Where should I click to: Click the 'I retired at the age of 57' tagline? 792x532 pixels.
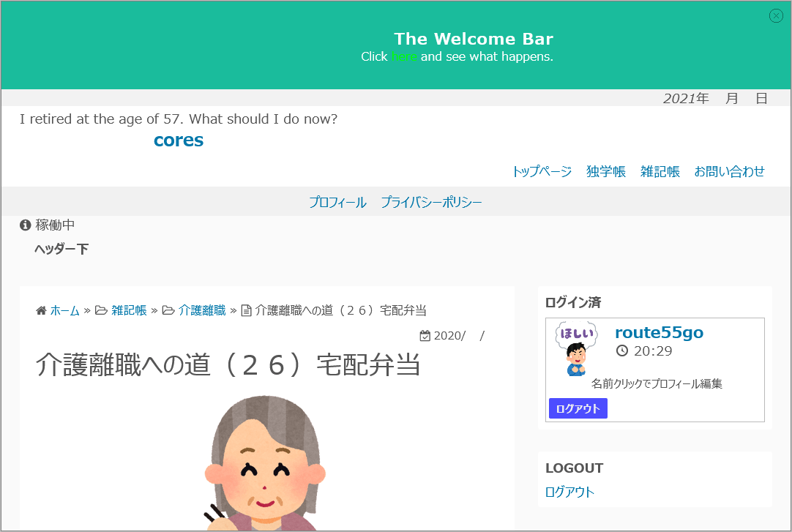pos(179,119)
